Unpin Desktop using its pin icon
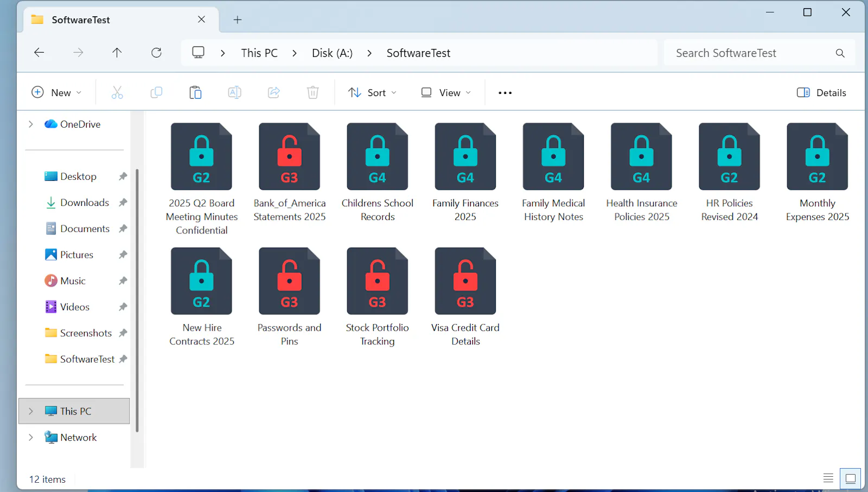Viewport: 868px width, 492px height. pos(123,176)
